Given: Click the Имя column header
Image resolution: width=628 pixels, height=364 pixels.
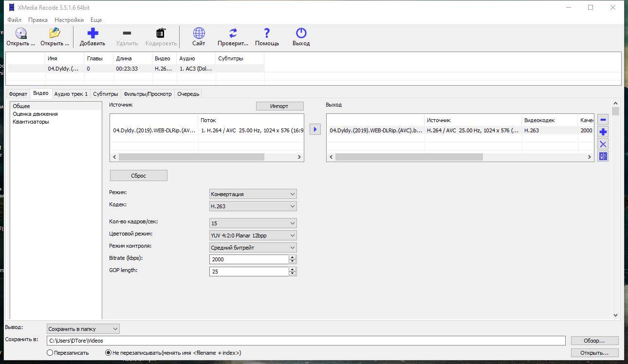Looking at the screenshot, I should 64,58.
